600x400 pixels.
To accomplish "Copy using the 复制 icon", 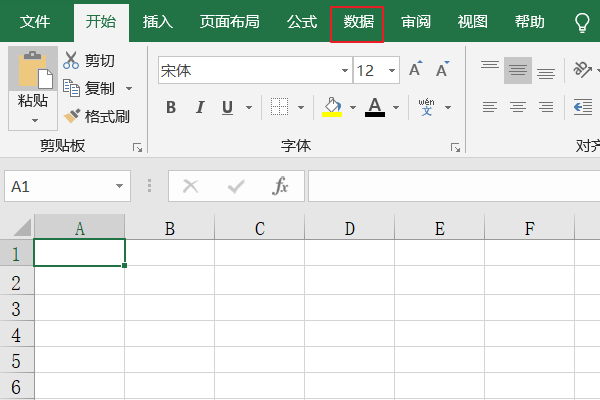I will coord(71,88).
